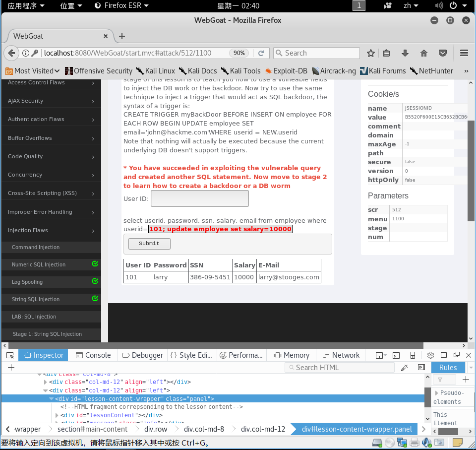
Task: Collapse the Inspector sidebar pane icon
Action: coord(421,367)
